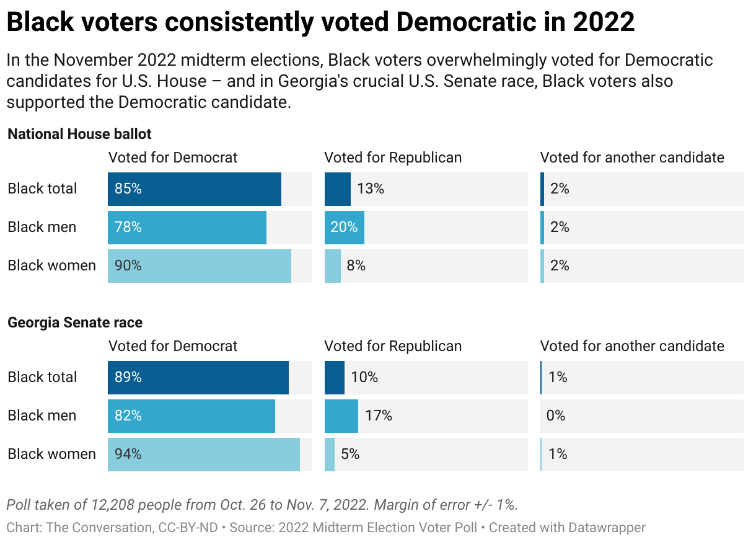Click the chart title about Black voters
The height and width of the screenshot is (542, 756).
coord(321,22)
